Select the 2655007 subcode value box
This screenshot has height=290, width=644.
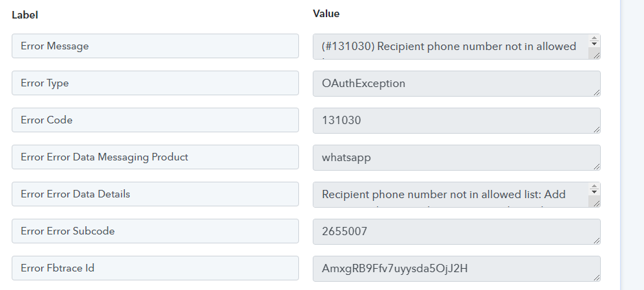(x=457, y=232)
